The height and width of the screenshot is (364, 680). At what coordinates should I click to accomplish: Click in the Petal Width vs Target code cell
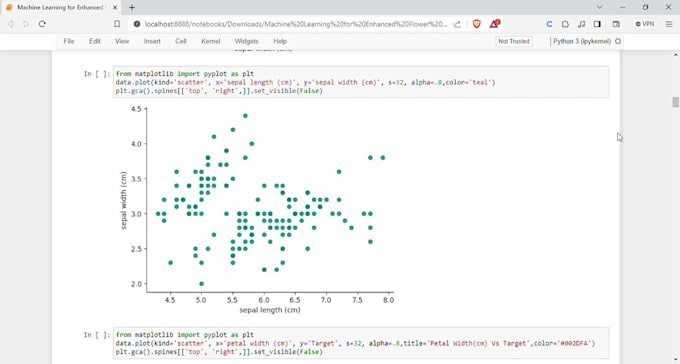pyautogui.click(x=361, y=343)
